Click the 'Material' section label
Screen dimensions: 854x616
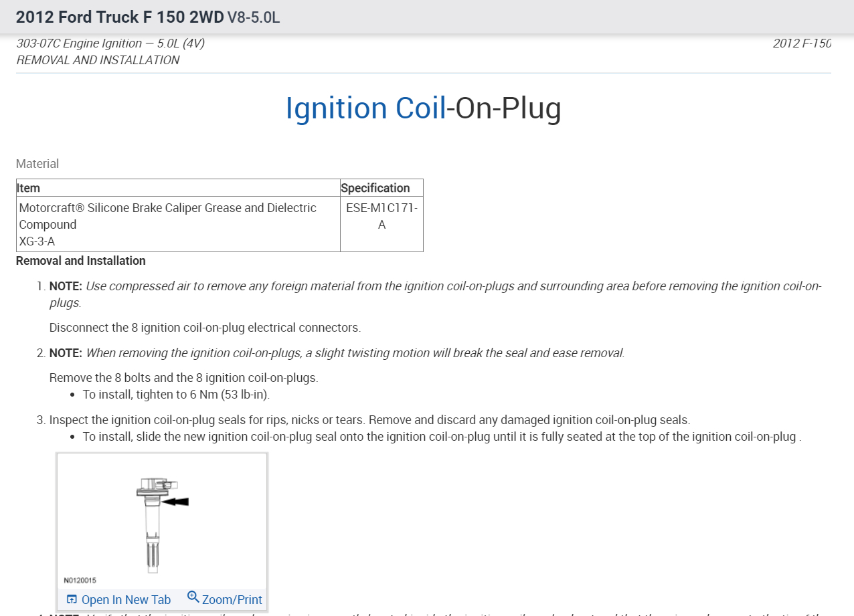pos(37,164)
